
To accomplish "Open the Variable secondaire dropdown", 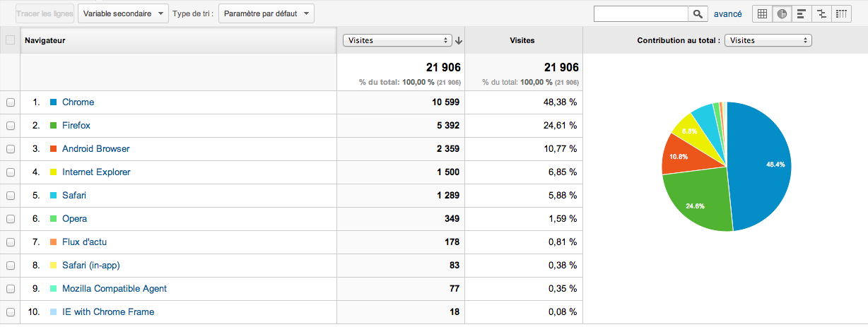I will pos(123,13).
